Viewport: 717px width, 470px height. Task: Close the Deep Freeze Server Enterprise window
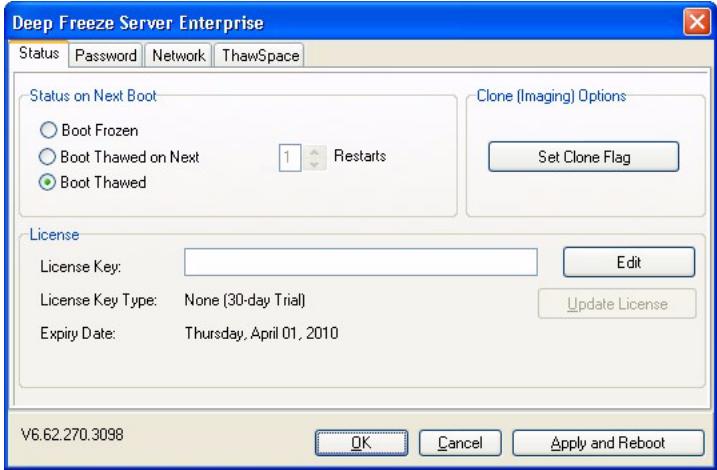(x=696, y=21)
